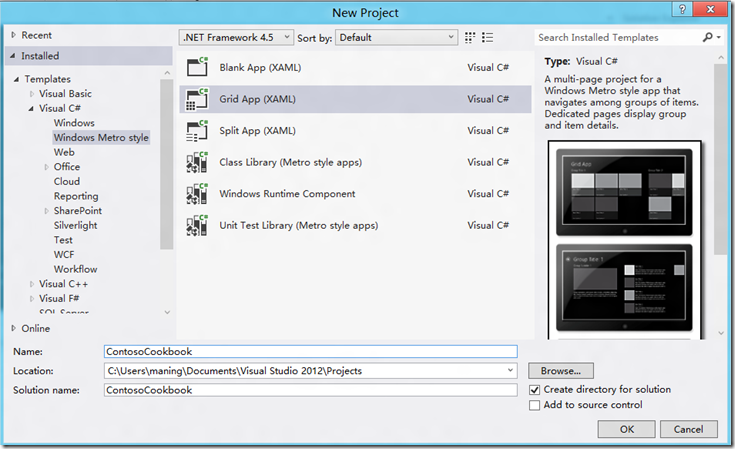The width and height of the screenshot is (735, 449).
Task: Click the Unit Test Library template icon
Action: click(197, 225)
